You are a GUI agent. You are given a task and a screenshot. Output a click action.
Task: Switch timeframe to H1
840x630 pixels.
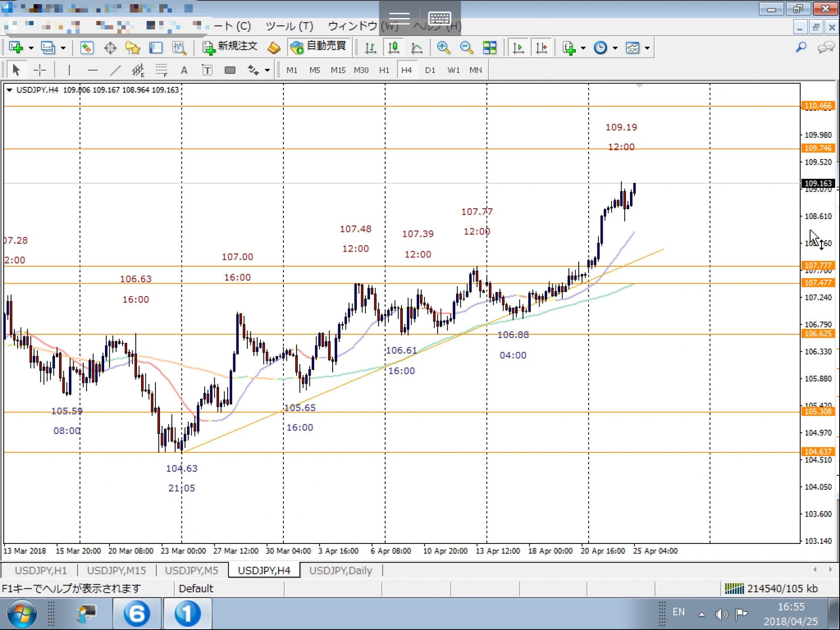coord(384,70)
